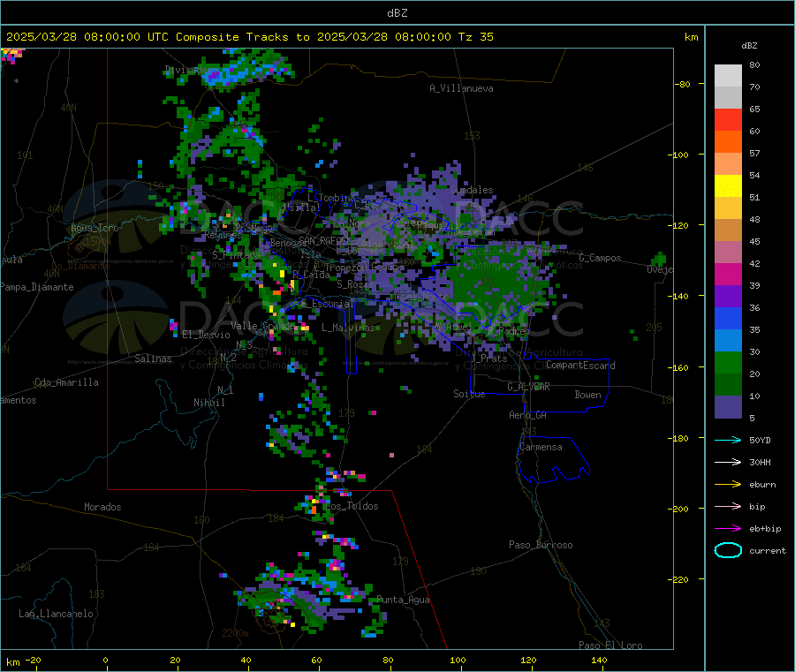This screenshot has width=795, height=672.
Task: Select the bright yellow 51-54 dBZ band
Action: click(728, 186)
